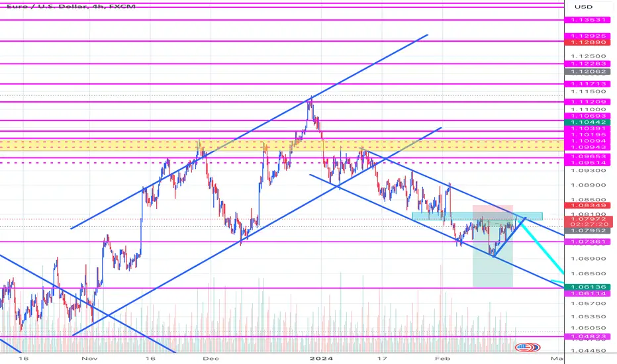Select the 1.13531 magenta price label

point(587,20)
